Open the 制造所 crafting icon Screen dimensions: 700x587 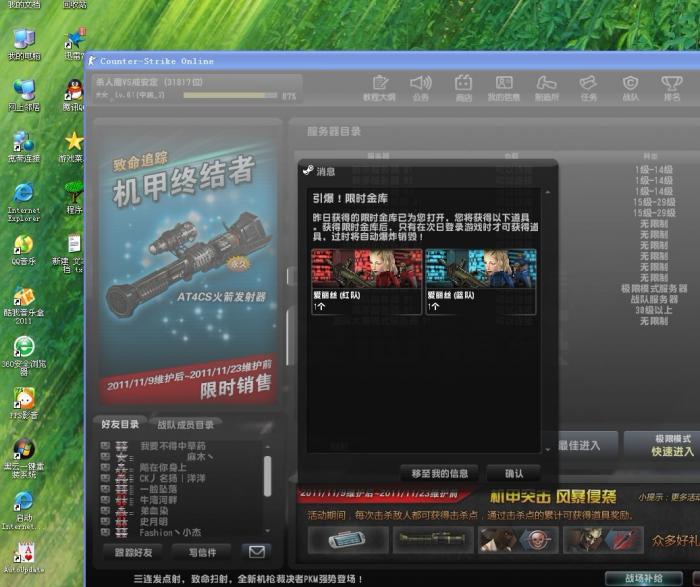(x=546, y=87)
